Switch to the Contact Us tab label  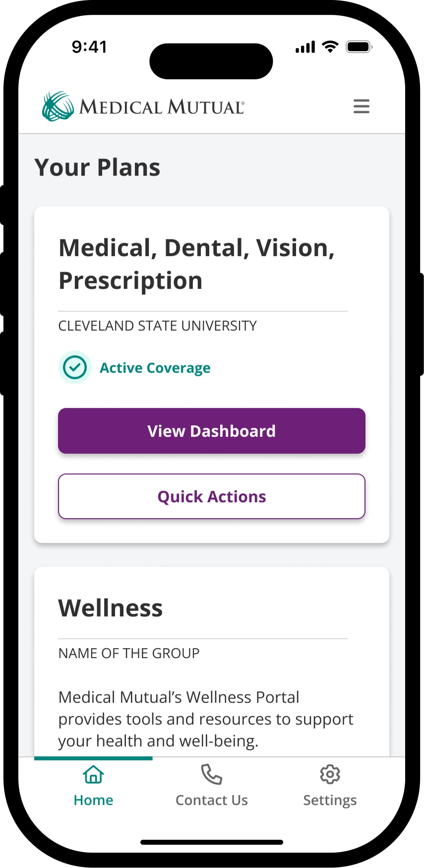point(212,800)
